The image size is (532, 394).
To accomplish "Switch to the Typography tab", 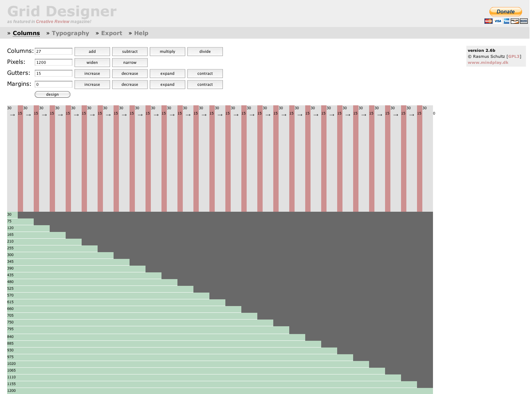I will (71, 33).
